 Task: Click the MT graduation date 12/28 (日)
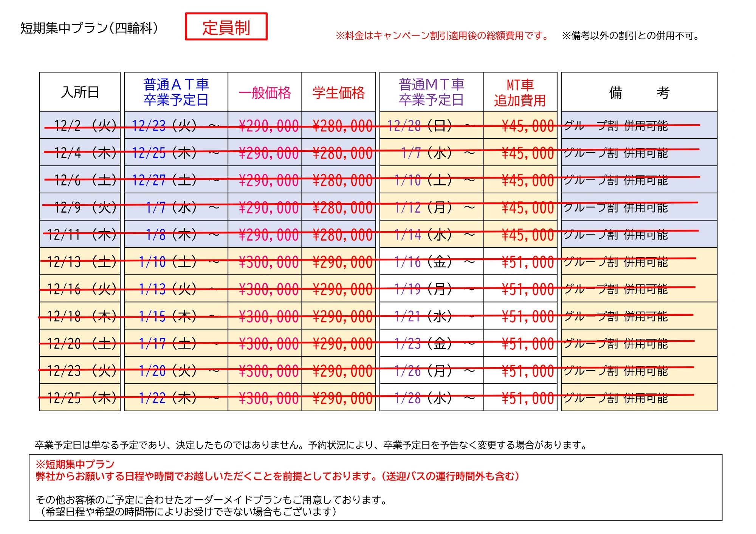(420, 125)
